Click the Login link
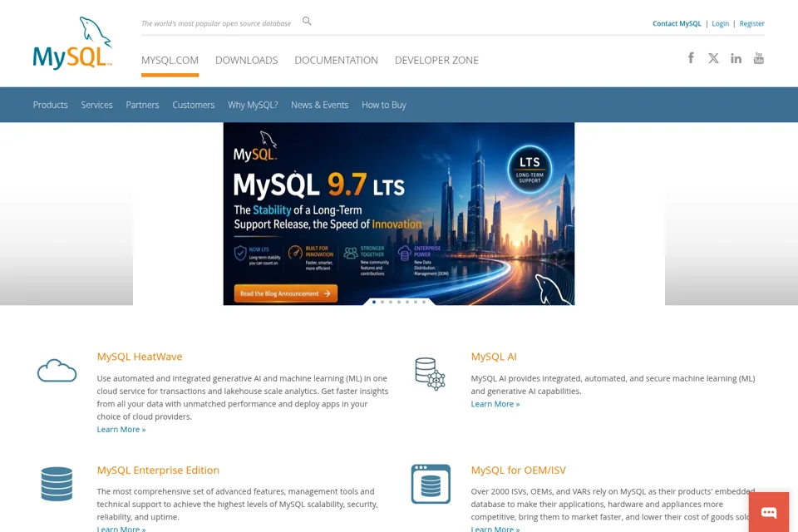The image size is (798, 532). pyautogui.click(x=720, y=23)
